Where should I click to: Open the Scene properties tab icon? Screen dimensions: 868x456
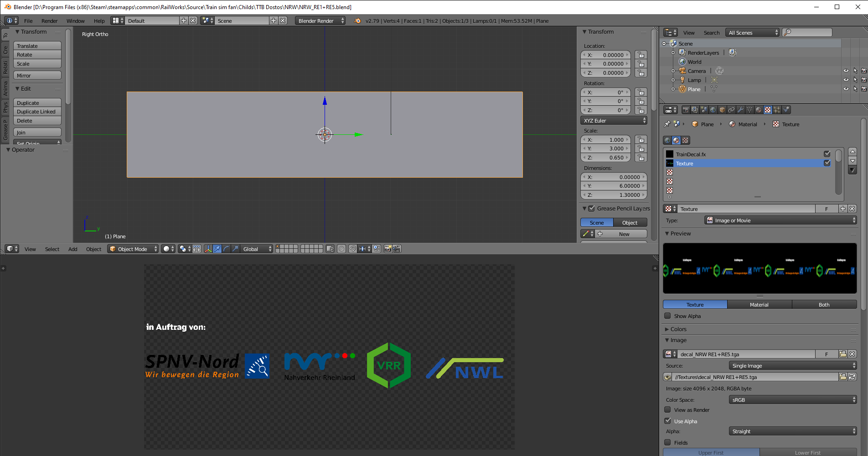[704, 110]
